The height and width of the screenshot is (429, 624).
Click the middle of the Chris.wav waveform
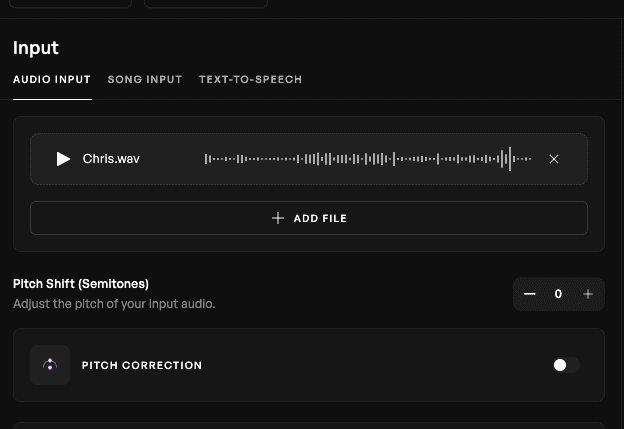(368, 159)
